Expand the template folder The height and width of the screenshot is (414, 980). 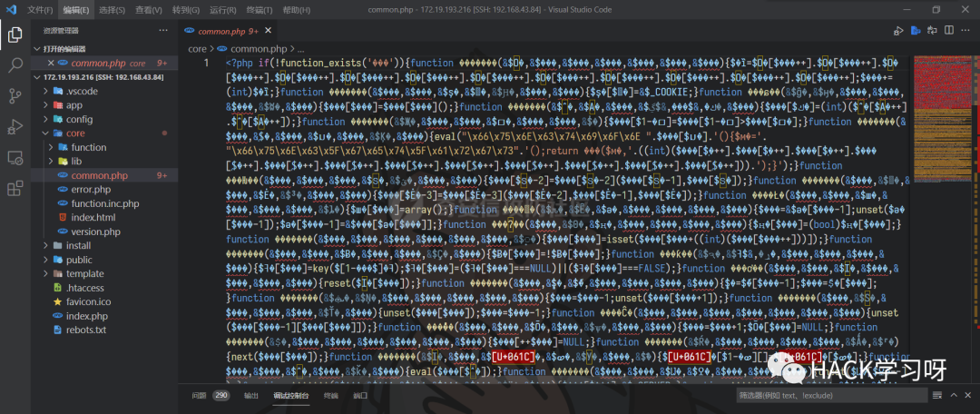tap(84, 273)
